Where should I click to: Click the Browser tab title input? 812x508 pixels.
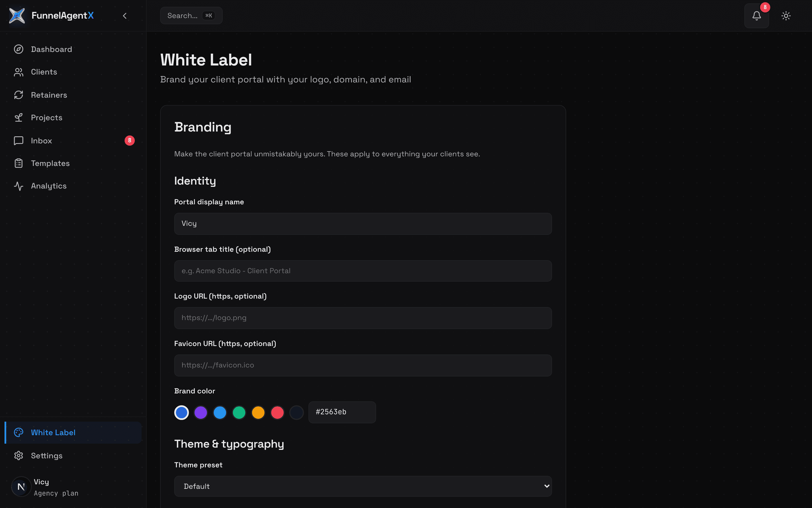(363, 271)
